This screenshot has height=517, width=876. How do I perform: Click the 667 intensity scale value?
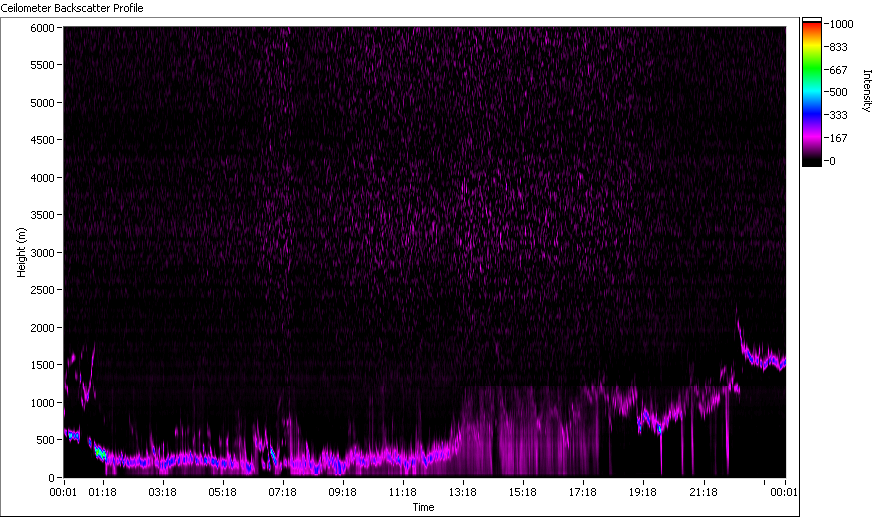(x=839, y=70)
